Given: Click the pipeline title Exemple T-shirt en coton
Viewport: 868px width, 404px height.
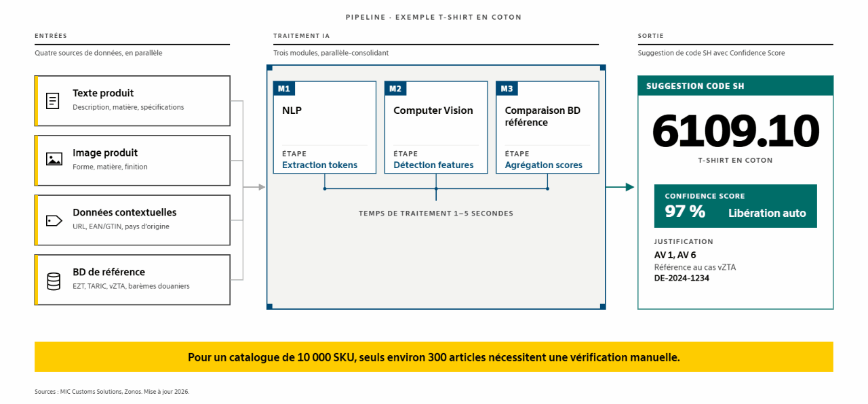Looking at the screenshot, I should click(433, 17).
